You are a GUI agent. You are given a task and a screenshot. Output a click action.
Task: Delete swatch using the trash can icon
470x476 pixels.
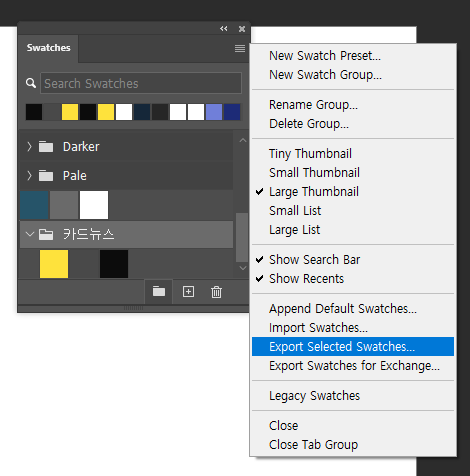(216, 292)
